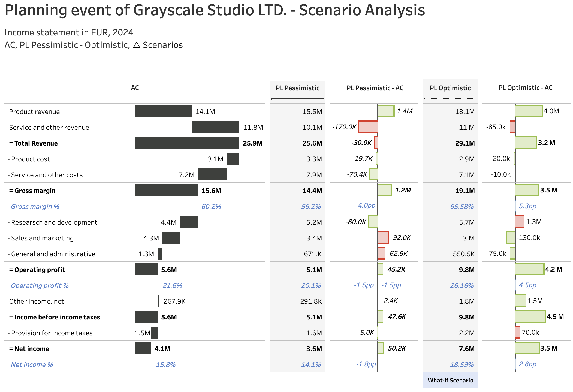The height and width of the screenshot is (392, 573).
Task: Click the - Sales and marketing label
Action: [x=41, y=238]
